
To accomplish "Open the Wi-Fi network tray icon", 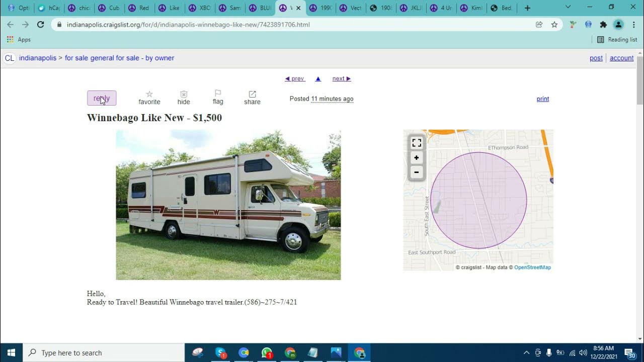I will tap(572, 352).
